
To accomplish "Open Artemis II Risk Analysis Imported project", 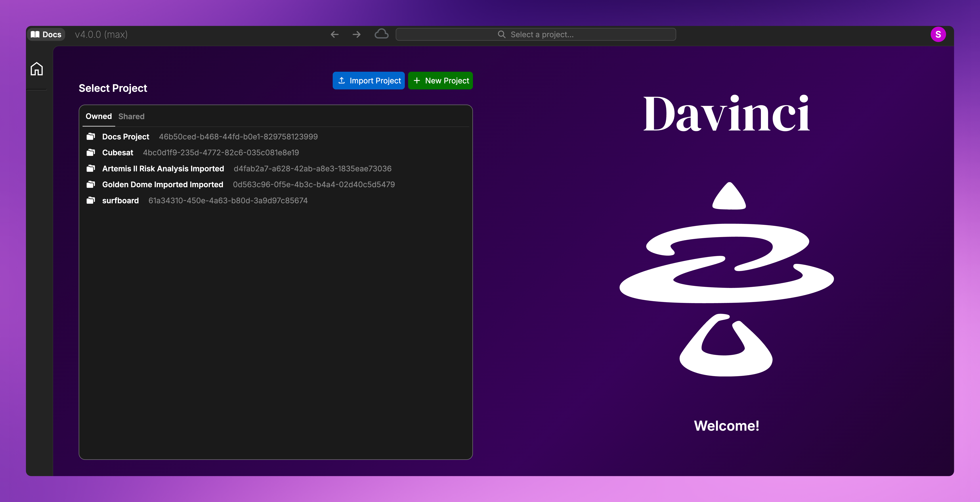I will pyautogui.click(x=163, y=168).
